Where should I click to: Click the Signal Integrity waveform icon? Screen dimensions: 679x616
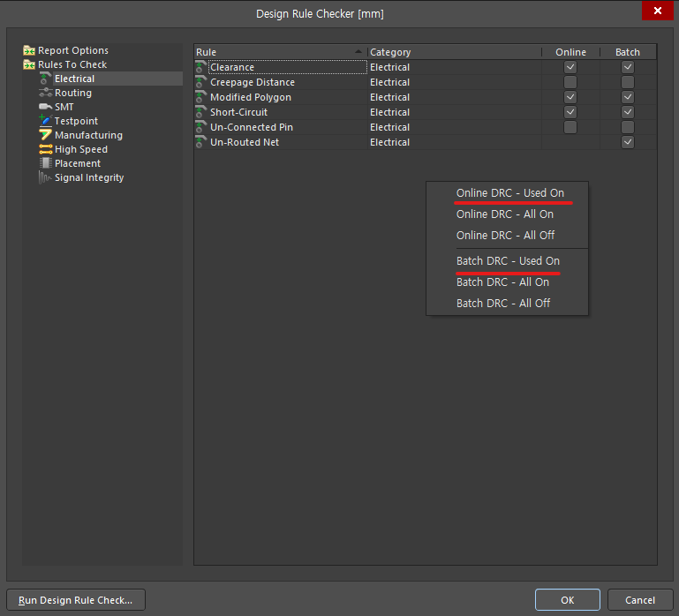point(45,177)
